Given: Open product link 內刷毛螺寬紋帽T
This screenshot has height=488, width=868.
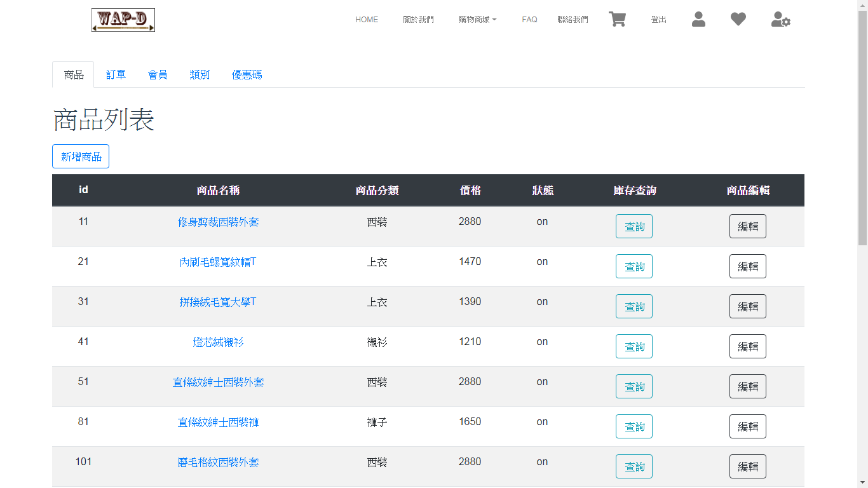Looking at the screenshot, I should point(218,262).
